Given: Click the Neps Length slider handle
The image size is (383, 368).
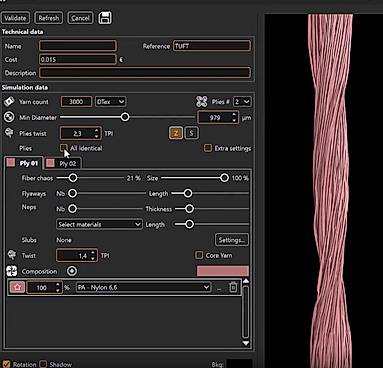Looking at the screenshot, I should 189,224.
